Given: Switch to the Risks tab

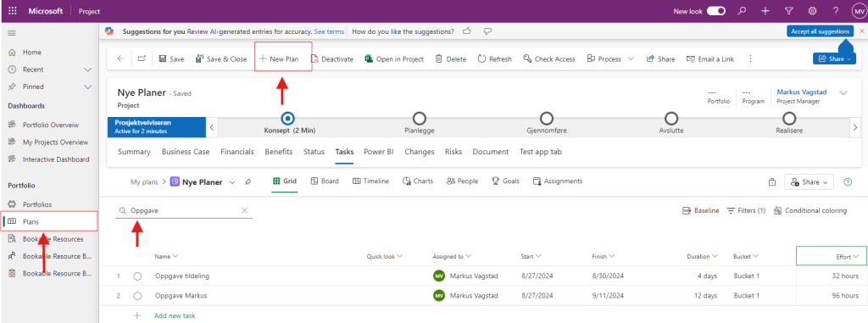Looking at the screenshot, I should 453,152.
